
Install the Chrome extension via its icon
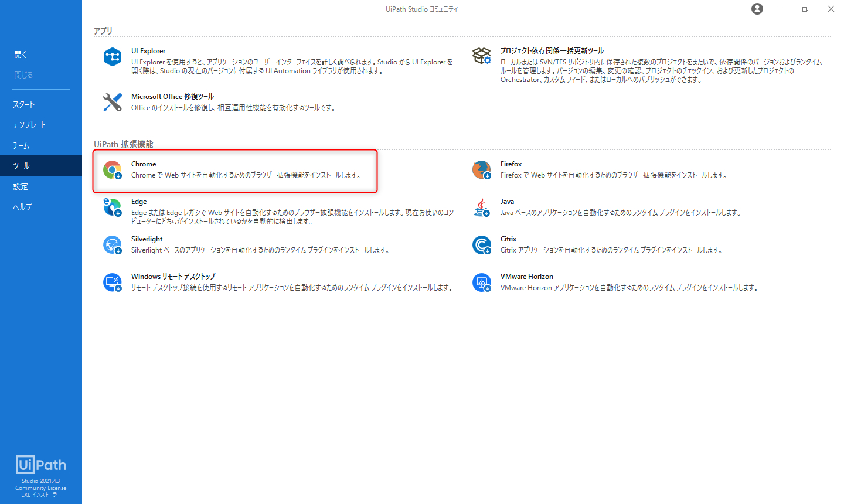[112, 170]
